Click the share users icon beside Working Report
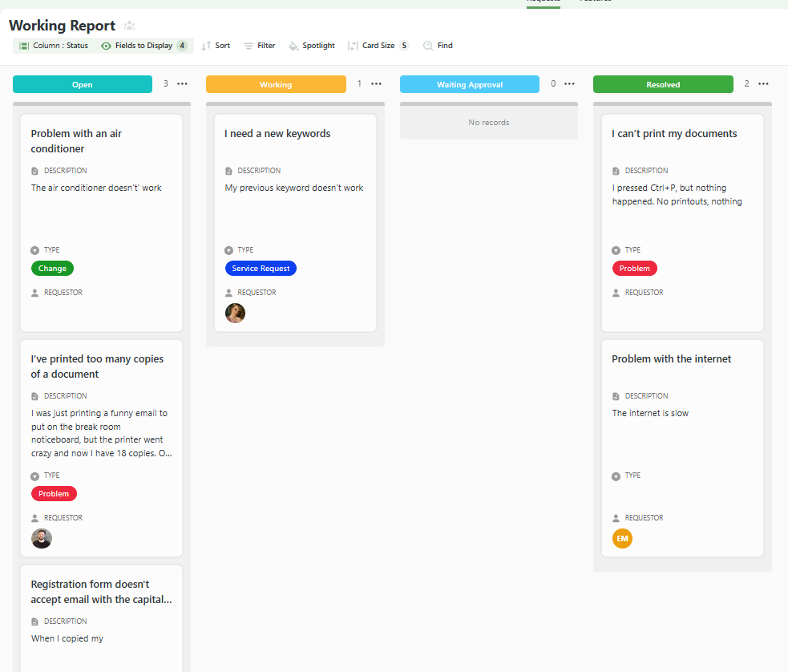 click(129, 26)
